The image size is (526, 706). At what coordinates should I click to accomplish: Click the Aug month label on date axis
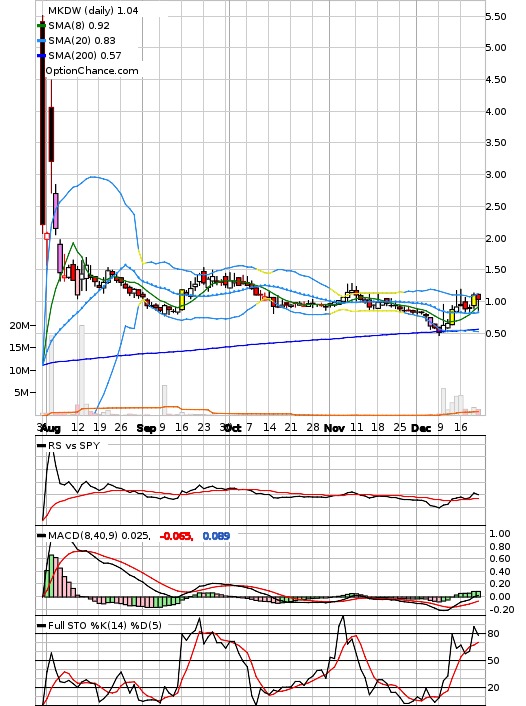point(51,428)
